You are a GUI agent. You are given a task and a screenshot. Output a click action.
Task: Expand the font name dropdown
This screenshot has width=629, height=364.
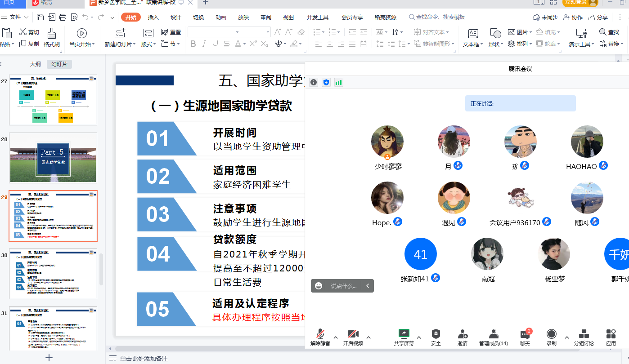[x=237, y=32]
